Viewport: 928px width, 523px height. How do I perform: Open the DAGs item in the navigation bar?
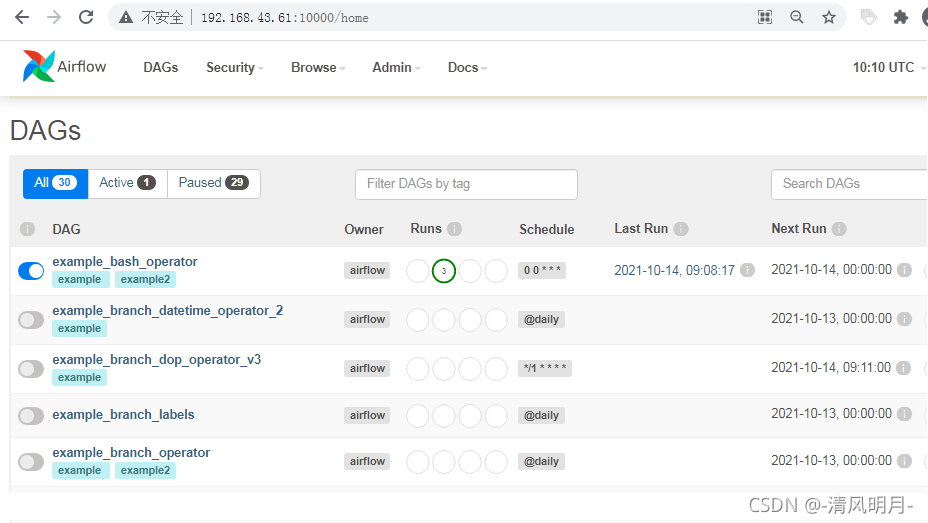(x=160, y=67)
